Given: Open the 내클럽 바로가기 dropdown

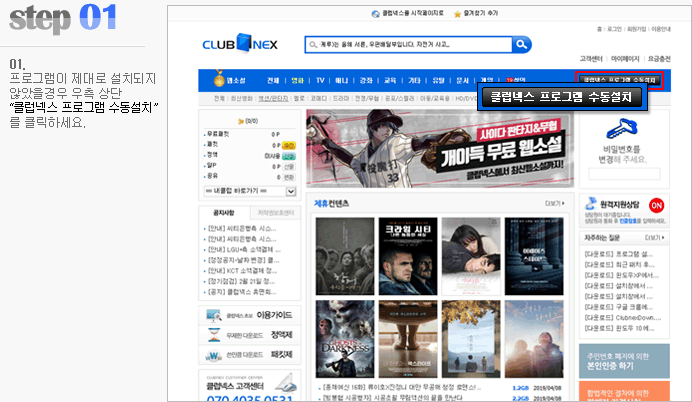Looking at the screenshot, I should point(250,191).
